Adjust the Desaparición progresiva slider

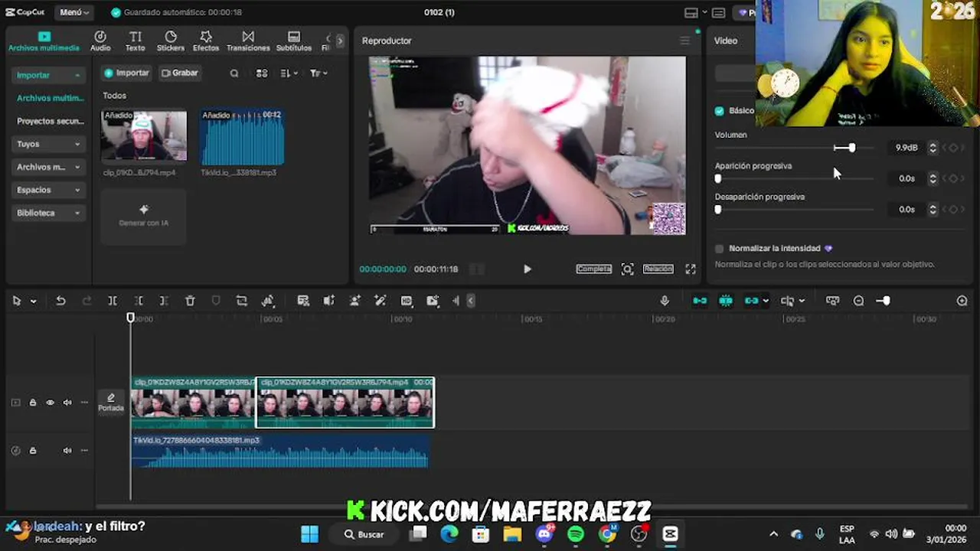(718, 209)
